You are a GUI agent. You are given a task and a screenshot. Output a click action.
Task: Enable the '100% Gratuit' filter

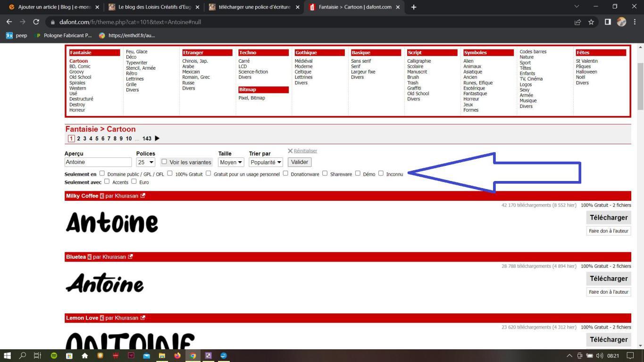(x=170, y=173)
